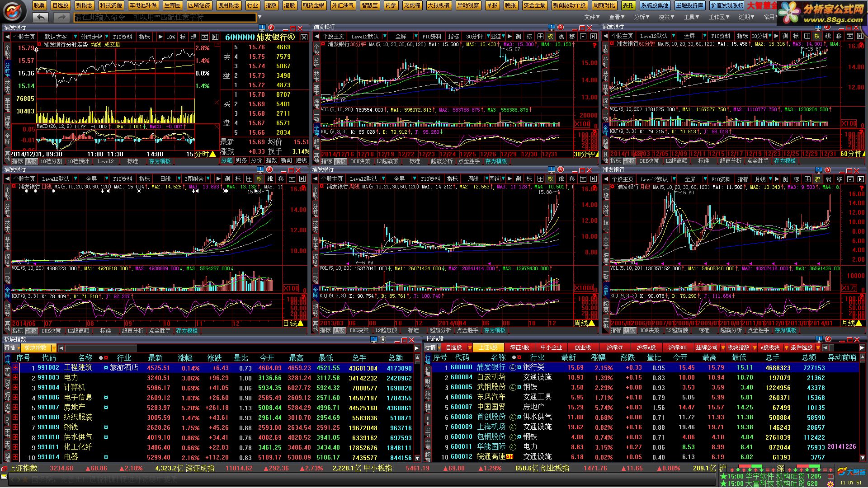
Task: Switch to the 中小企业 tab
Action: 551,347
